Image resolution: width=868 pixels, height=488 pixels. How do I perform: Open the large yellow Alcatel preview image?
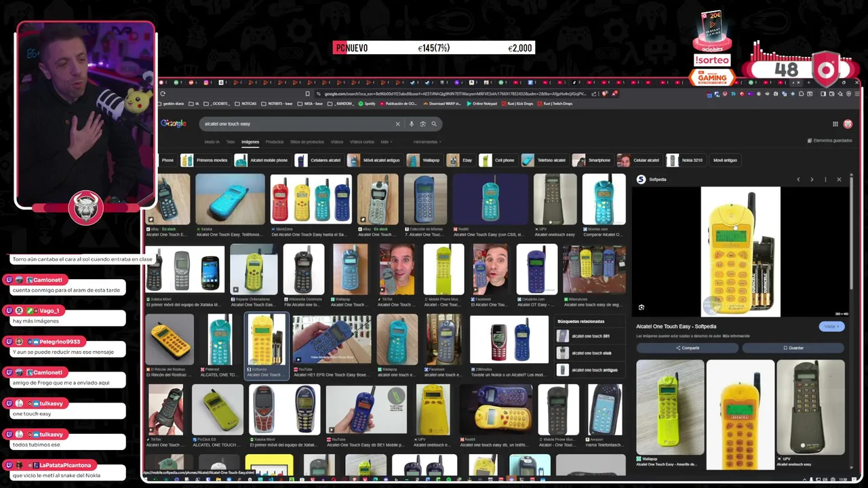[741, 251]
